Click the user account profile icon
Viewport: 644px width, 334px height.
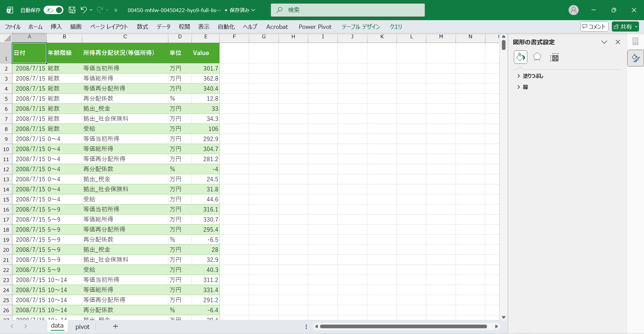coord(573,10)
